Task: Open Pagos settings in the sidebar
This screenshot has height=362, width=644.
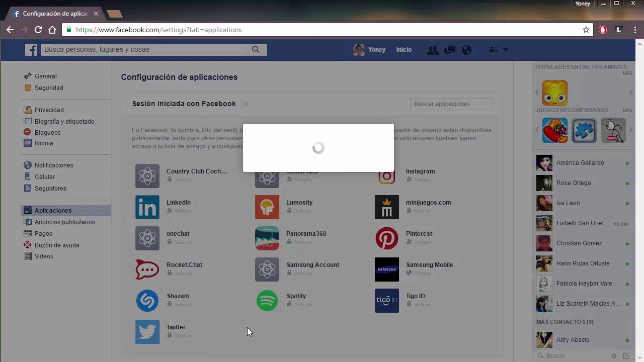Action: coord(43,234)
